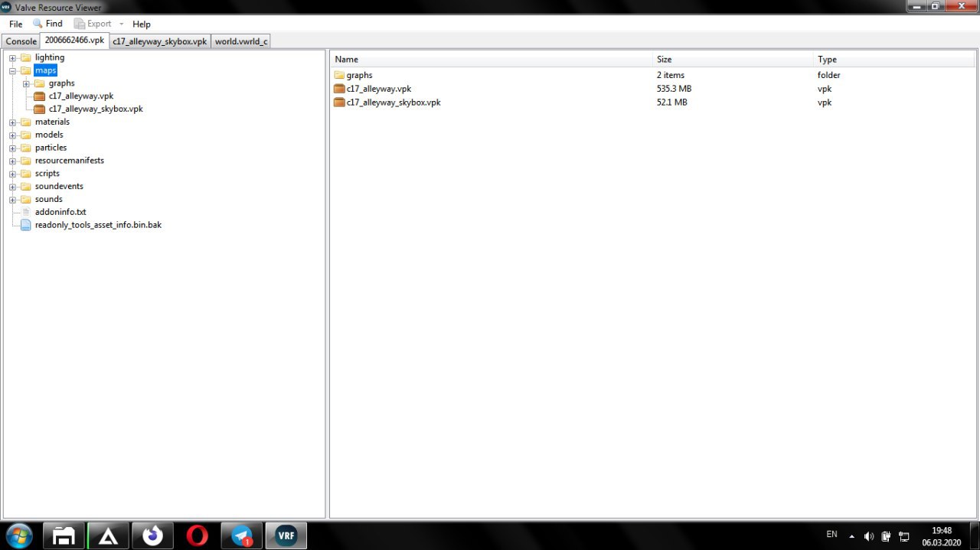Click the '2 items' size cell

tap(671, 75)
